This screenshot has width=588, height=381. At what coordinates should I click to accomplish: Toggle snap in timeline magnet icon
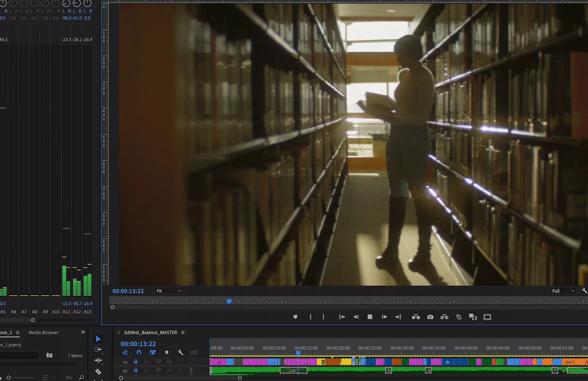tap(139, 352)
